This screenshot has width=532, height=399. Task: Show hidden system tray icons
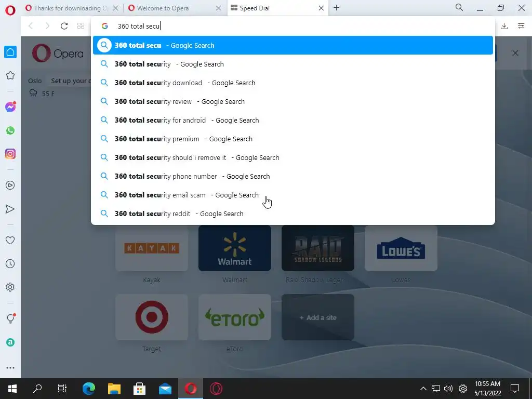tap(423, 389)
